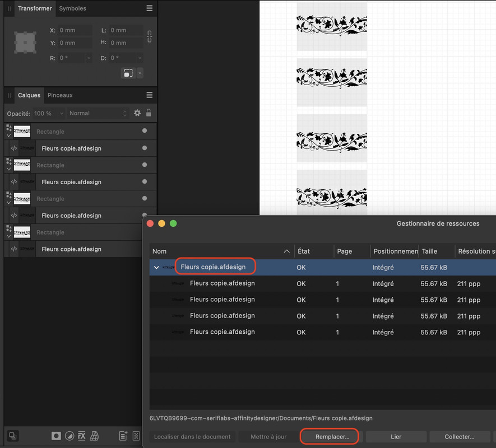Click the transform objects separately icon
Viewport: 496px width, 448px height.
[x=128, y=73]
